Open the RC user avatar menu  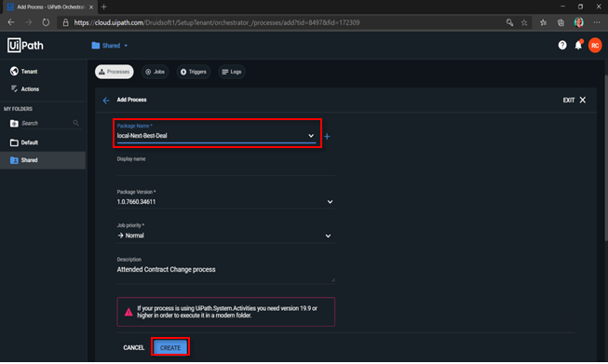click(x=595, y=46)
